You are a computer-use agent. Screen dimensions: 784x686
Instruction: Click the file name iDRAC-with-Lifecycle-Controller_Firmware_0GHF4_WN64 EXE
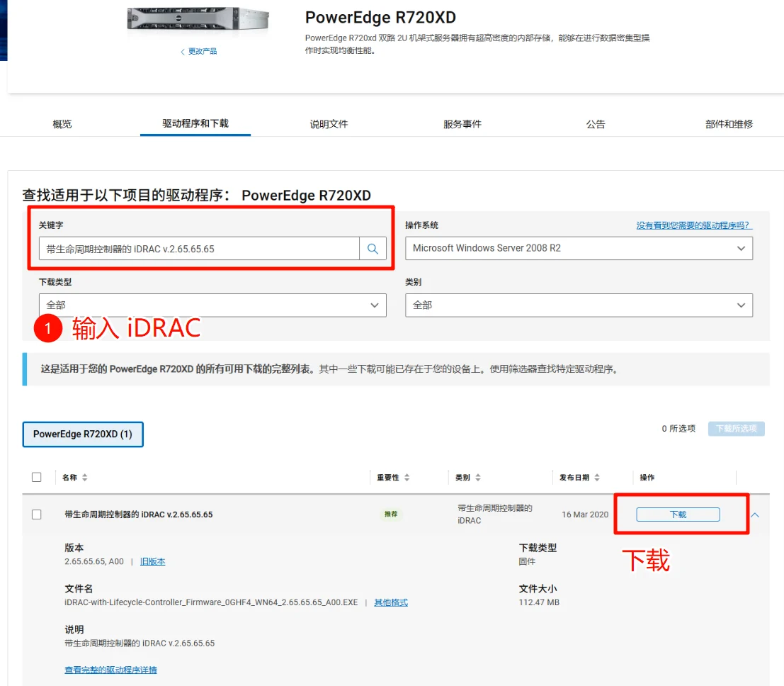[211, 602]
